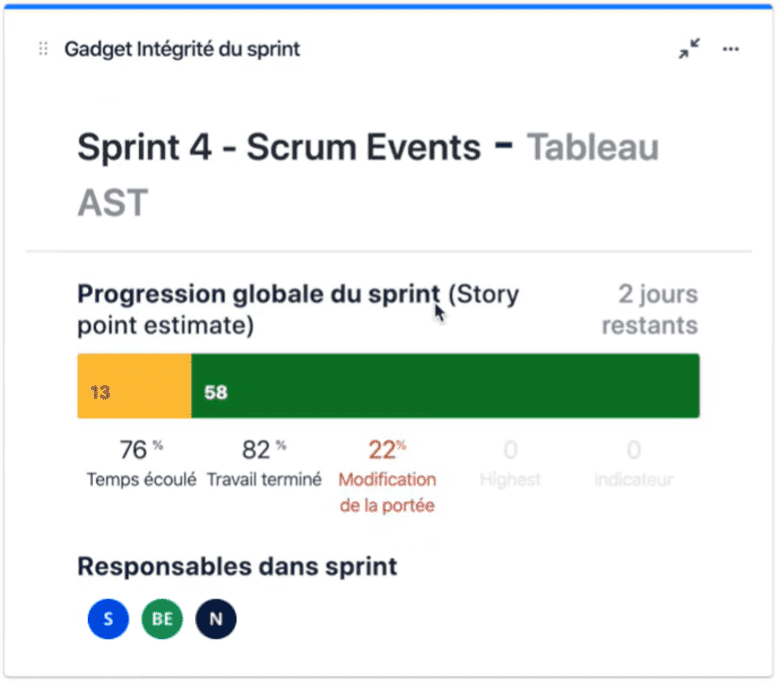Click the 76% Temps écoulé metric
780x682 pixels.
click(141, 463)
